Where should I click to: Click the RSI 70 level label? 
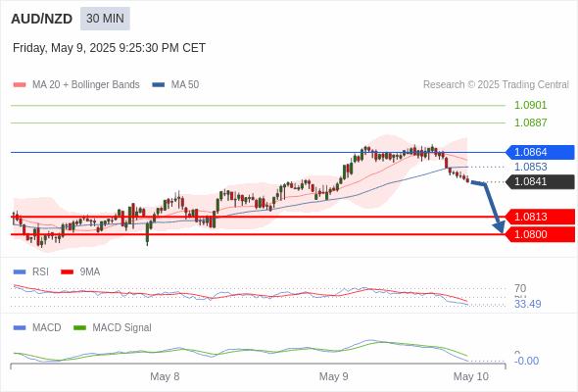pyautogui.click(x=520, y=288)
